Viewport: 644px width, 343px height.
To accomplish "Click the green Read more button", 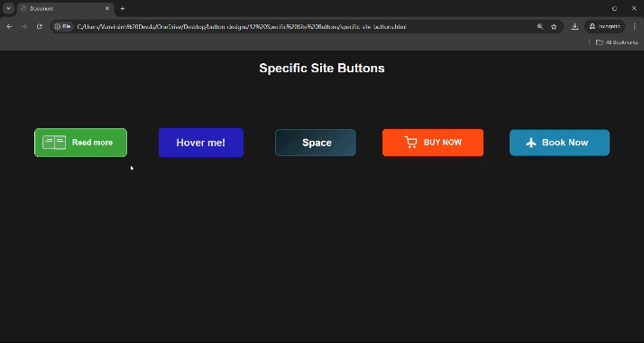I will (80, 143).
